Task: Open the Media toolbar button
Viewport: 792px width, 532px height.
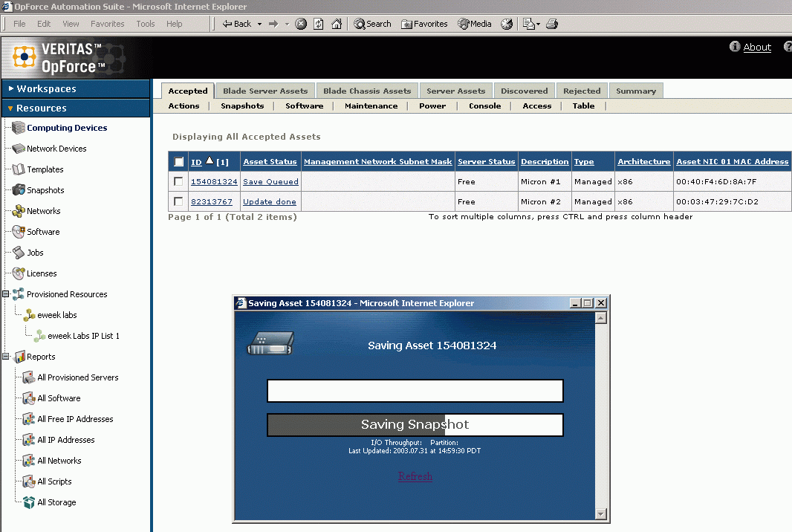Action: [x=474, y=24]
